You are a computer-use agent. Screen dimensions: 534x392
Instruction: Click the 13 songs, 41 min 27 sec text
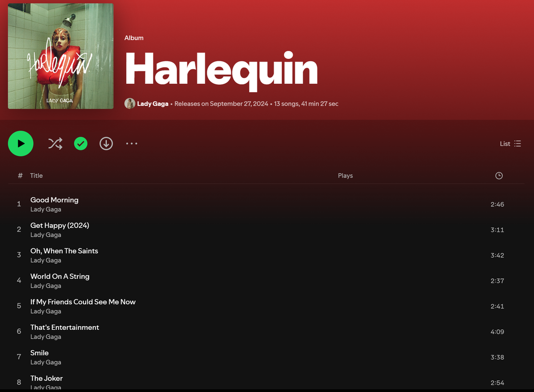(x=306, y=103)
